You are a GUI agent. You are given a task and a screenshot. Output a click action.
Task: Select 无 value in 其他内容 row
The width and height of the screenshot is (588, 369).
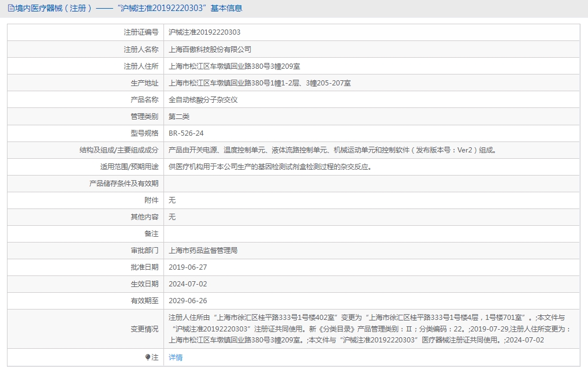[x=172, y=217]
